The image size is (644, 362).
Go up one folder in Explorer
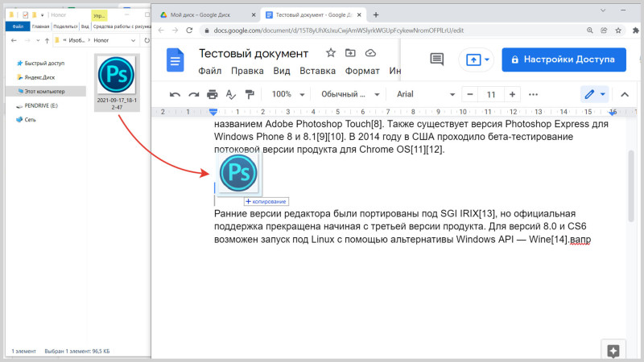(47, 40)
